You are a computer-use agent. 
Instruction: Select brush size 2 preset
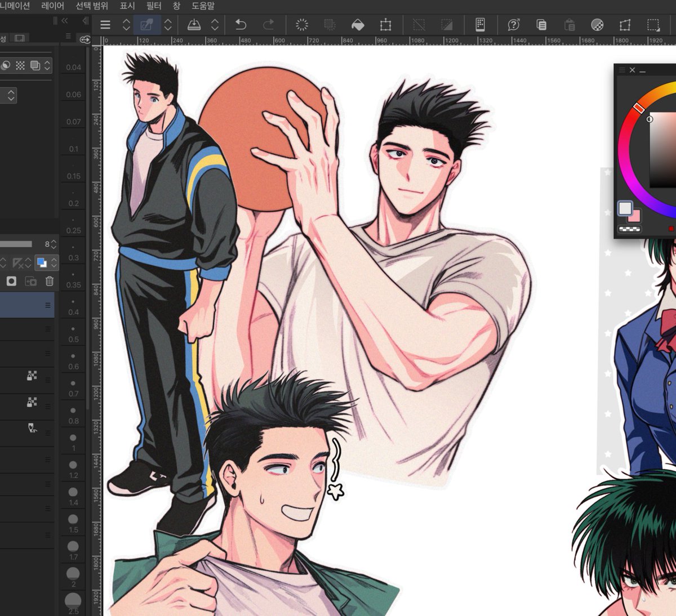pos(73,578)
